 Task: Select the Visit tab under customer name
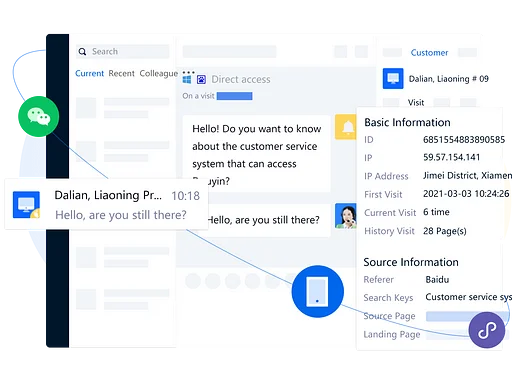pos(416,102)
